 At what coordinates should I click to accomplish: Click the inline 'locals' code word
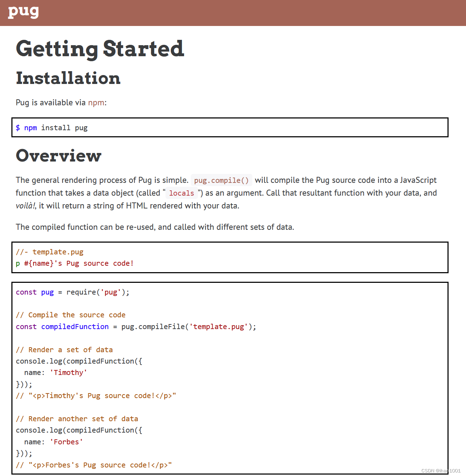click(182, 193)
